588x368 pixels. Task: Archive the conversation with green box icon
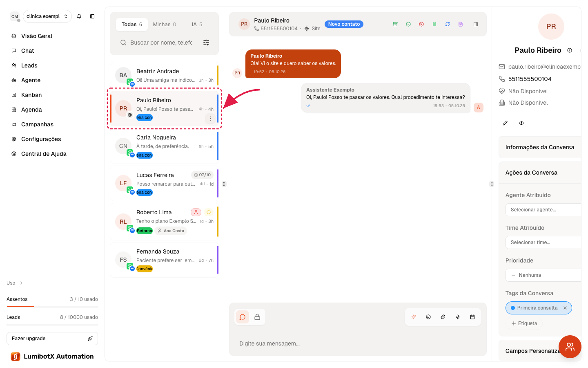395,24
